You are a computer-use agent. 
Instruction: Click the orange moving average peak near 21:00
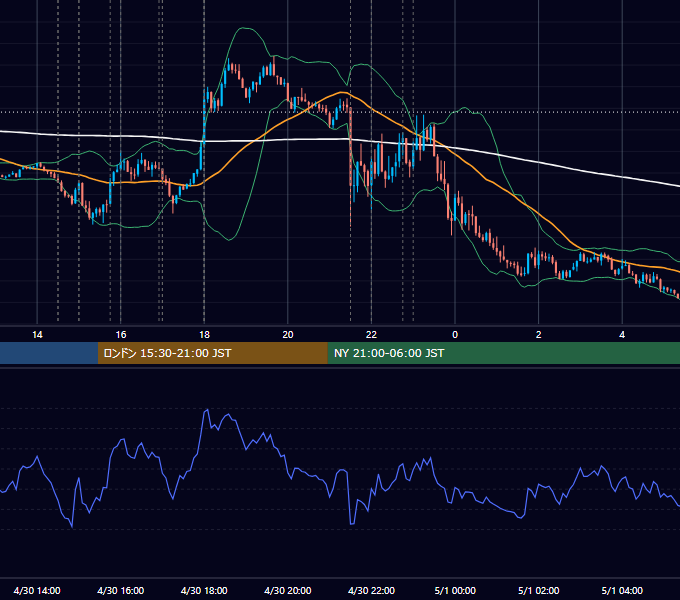[x=343, y=93]
